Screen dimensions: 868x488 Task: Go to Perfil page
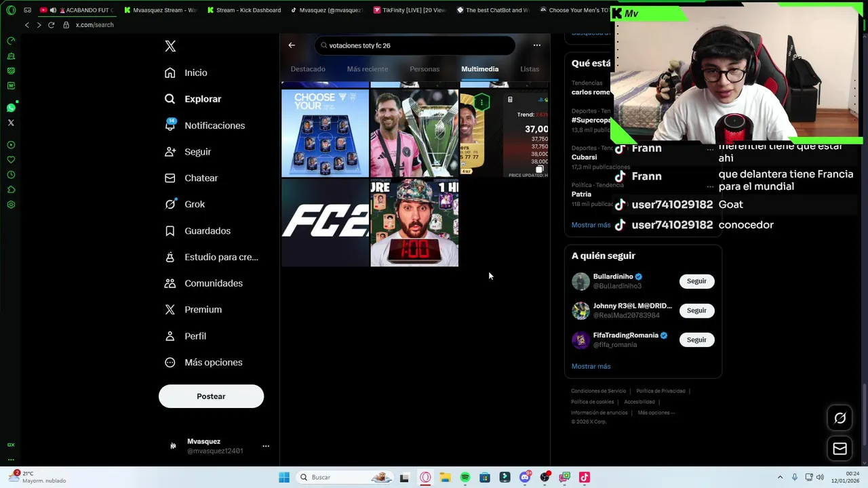click(x=185, y=336)
